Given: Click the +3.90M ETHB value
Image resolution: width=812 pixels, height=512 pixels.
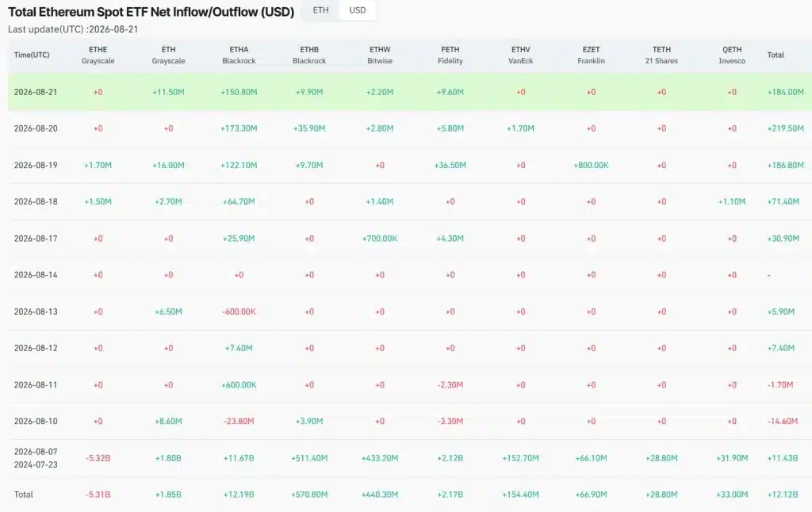Looking at the screenshot, I should point(309,421).
